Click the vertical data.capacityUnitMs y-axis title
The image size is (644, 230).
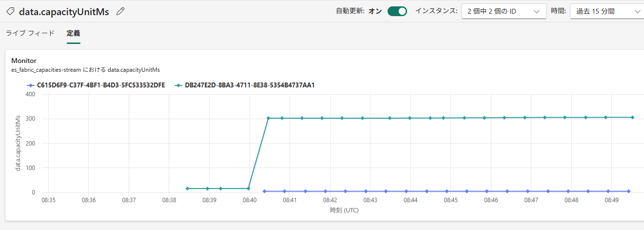(x=18, y=143)
